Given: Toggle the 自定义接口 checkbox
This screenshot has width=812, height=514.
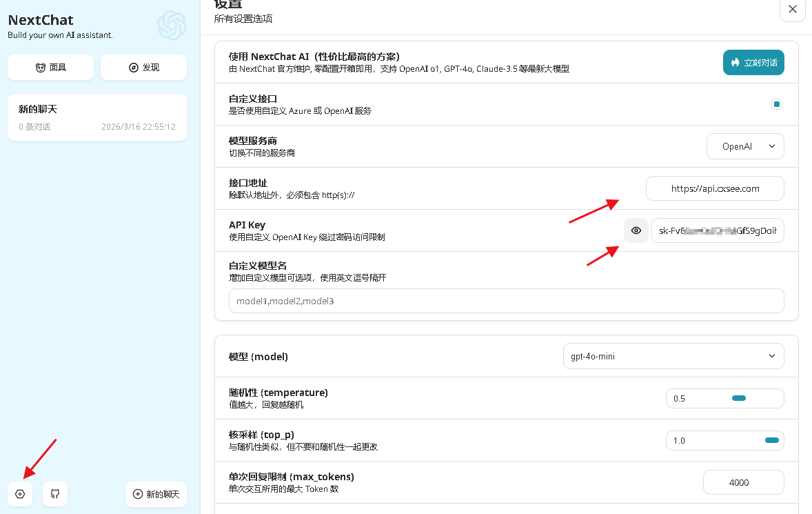Looking at the screenshot, I should [x=777, y=105].
